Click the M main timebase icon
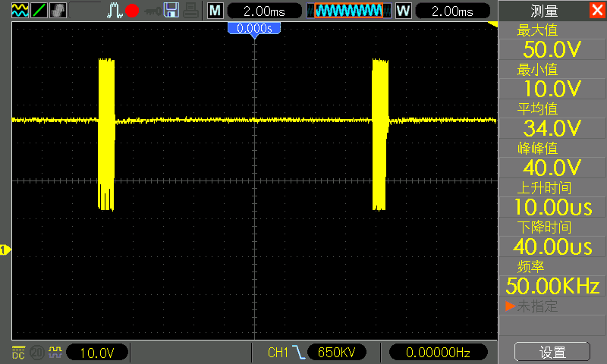 tap(215, 11)
